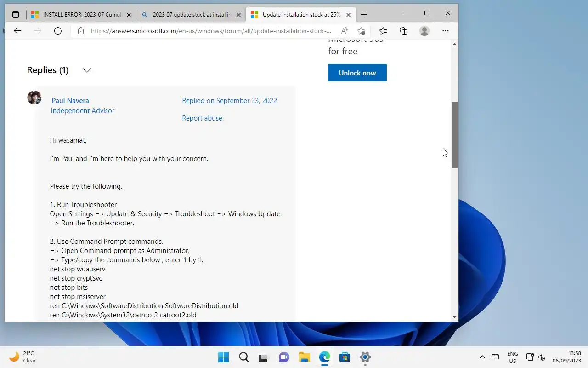Refresh the current page
The width and height of the screenshot is (588, 368).
[x=58, y=31]
